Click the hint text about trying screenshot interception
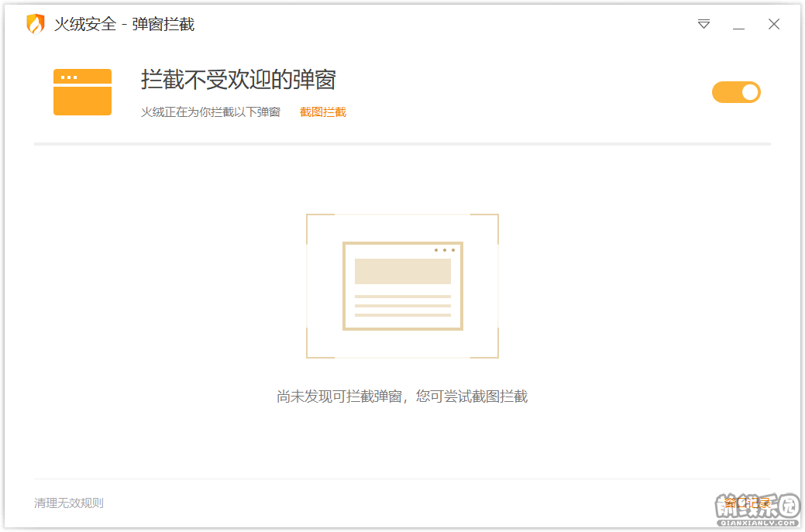The width and height of the screenshot is (805, 532). coord(403,396)
